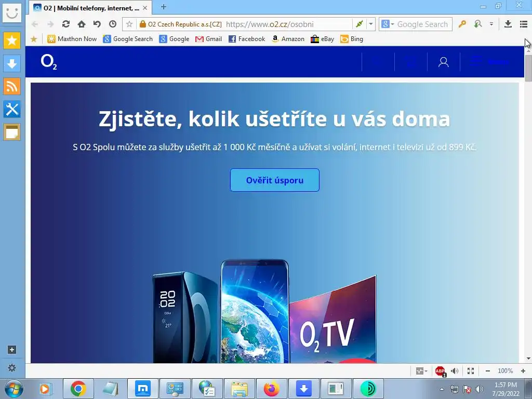
Task: Open the sidebar tools (wrench and screwdriver) panel
Action: click(x=12, y=109)
